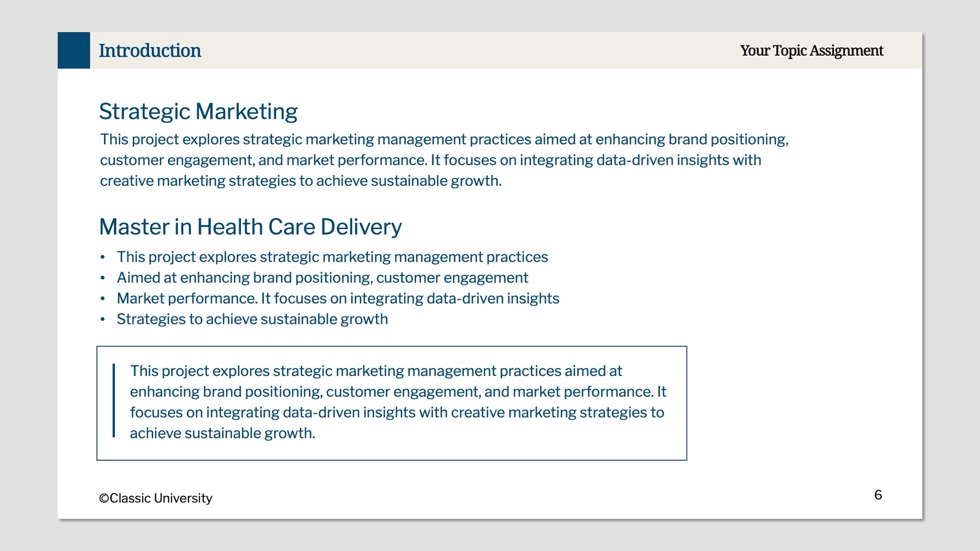Click the bullet dot before "This project explores"
The width and height of the screenshot is (980, 551).
103,258
